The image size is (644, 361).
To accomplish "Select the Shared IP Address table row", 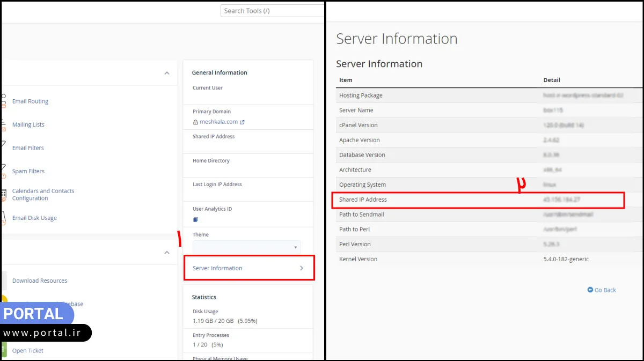I will [478, 200].
